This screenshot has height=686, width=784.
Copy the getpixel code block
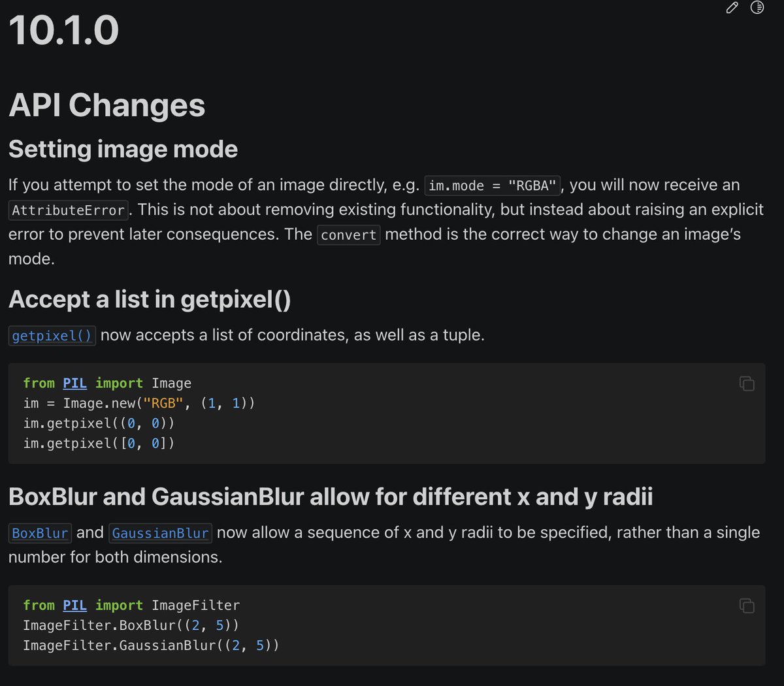[747, 384]
